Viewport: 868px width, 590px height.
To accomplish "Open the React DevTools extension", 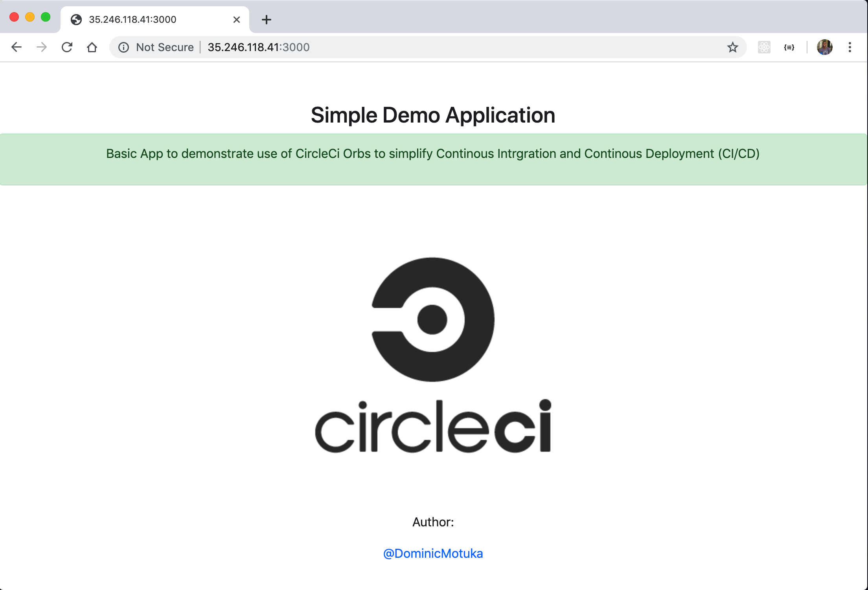I will (x=764, y=48).
